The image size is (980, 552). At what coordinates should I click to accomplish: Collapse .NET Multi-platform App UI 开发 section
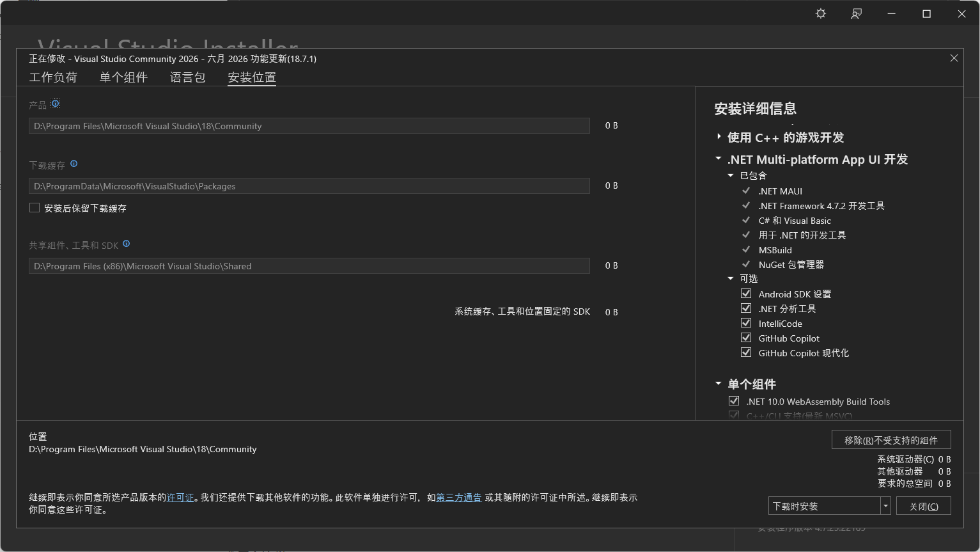[719, 159]
